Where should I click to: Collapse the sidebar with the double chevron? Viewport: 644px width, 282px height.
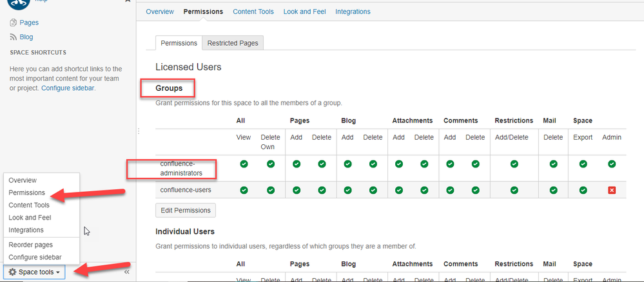(x=127, y=272)
